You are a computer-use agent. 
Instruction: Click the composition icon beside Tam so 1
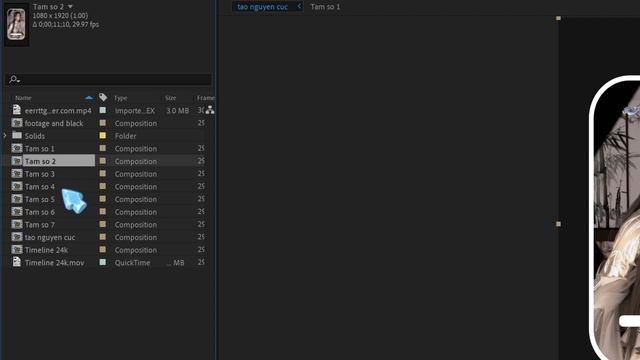pyautogui.click(x=17, y=148)
